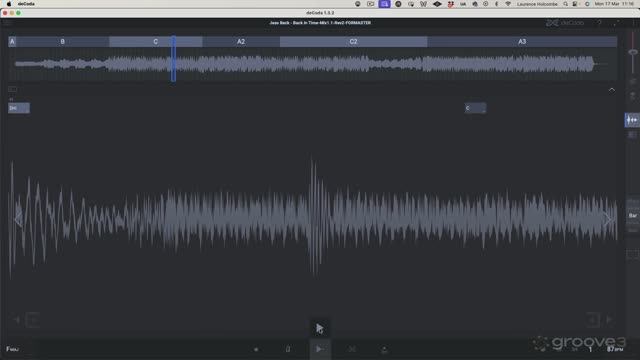Select section A2 in the structure bar
Image resolution: width=640 pixels, height=360 pixels.
[241, 42]
